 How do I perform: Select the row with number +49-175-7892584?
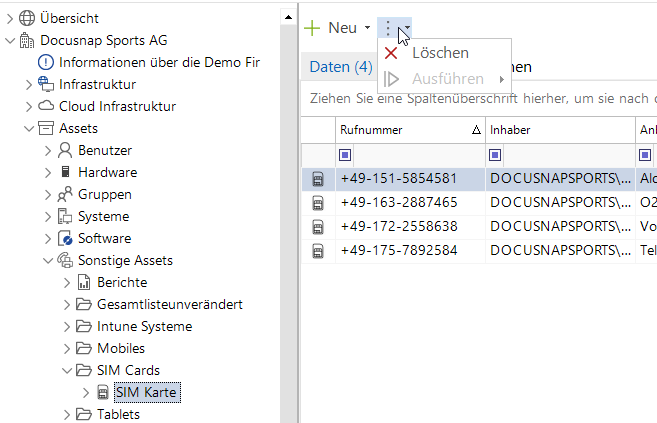pos(398,250)
